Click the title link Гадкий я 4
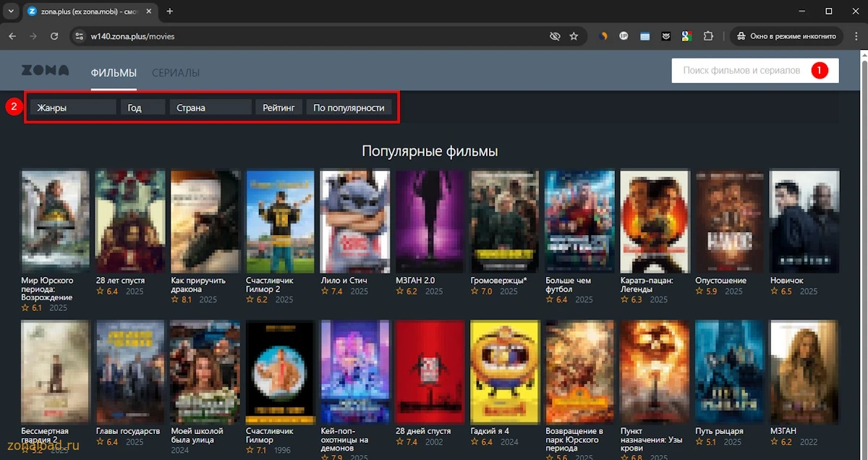 [490, 431]
